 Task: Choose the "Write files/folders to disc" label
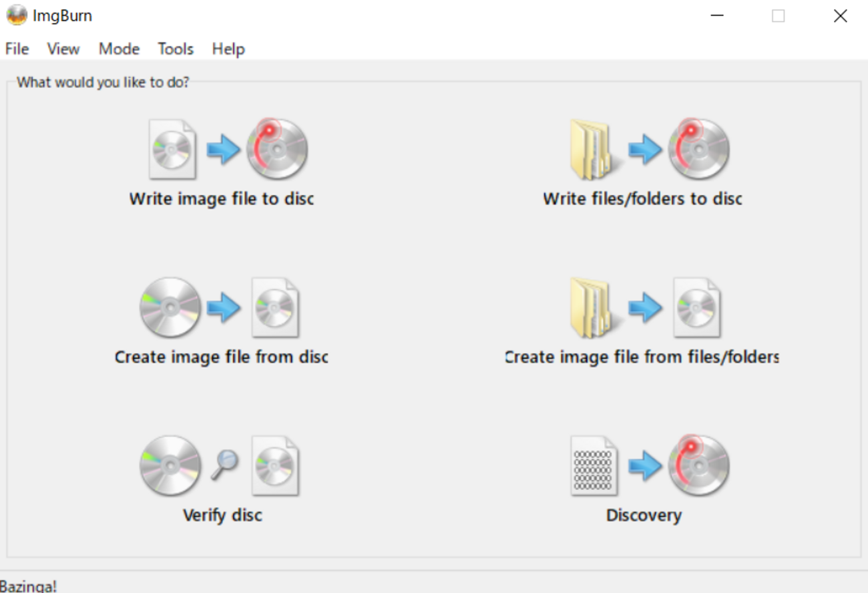tap(642, 199)
